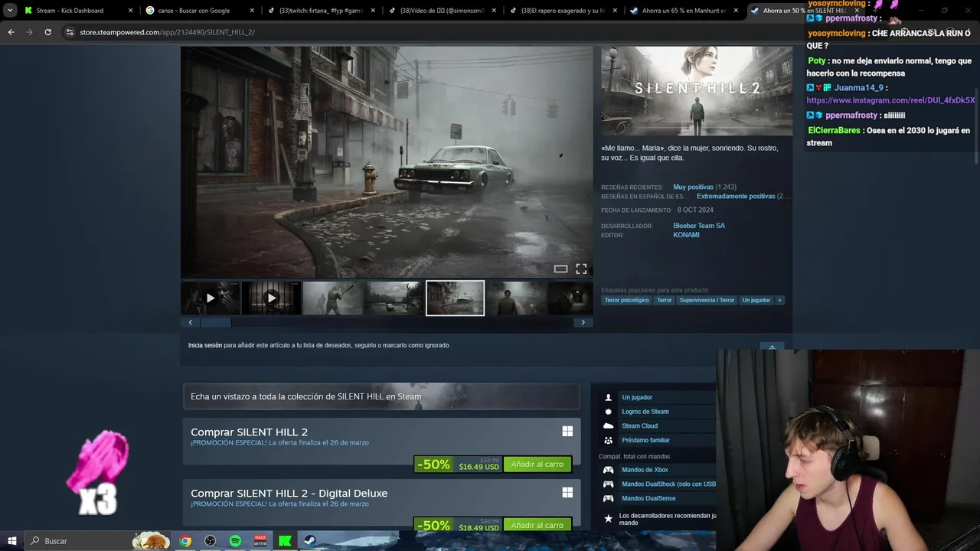Go forward in browser history
The width and height of the screenshot is (980, 551).
click(29, 32)
